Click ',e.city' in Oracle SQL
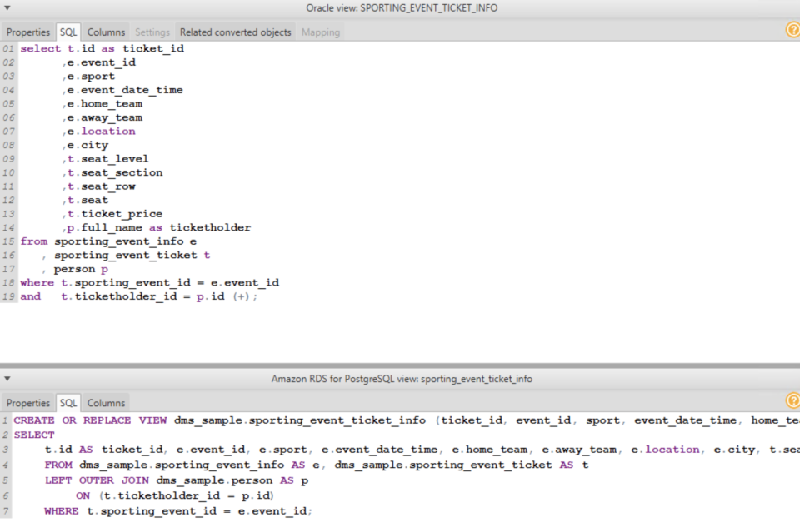The height and width of the screenshot is (532, 800). coord(85,145)
